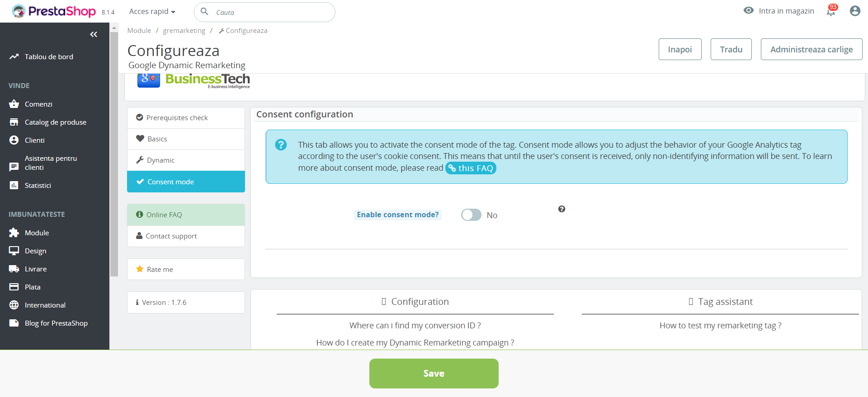Click the notifications bell icon
The width and height of the screenshot is (868, 397).
pos(831,11)
